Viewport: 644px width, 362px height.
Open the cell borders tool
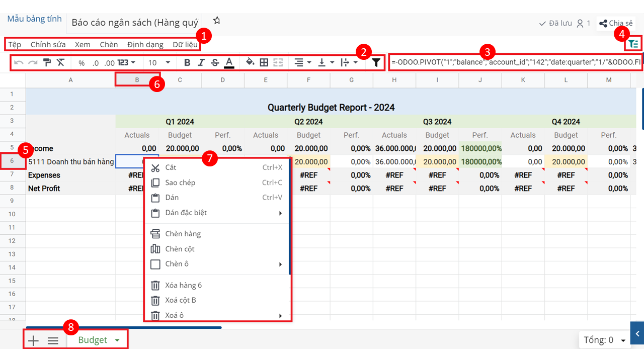coord(264,62)
